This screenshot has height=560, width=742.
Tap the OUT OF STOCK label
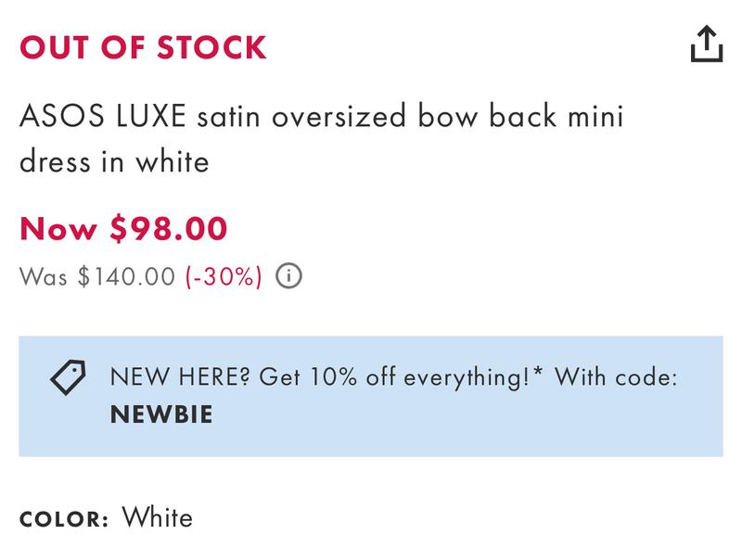click(x=143, y=47)
